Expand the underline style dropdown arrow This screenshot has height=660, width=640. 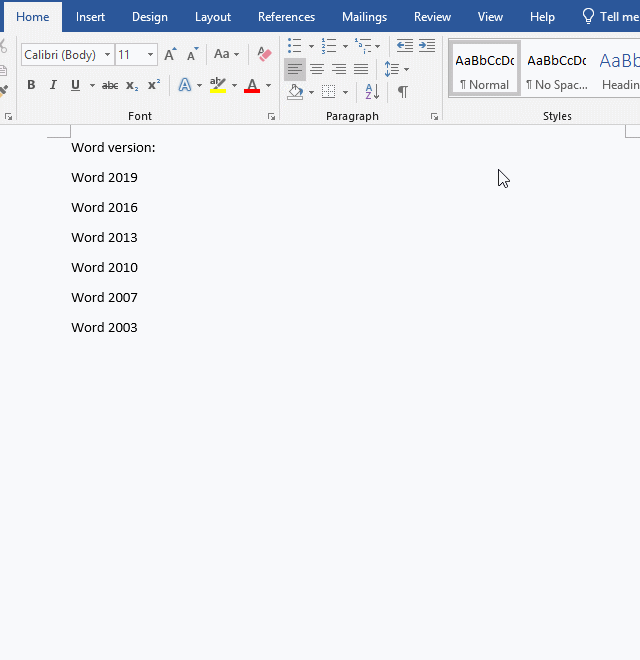[92, 85]
